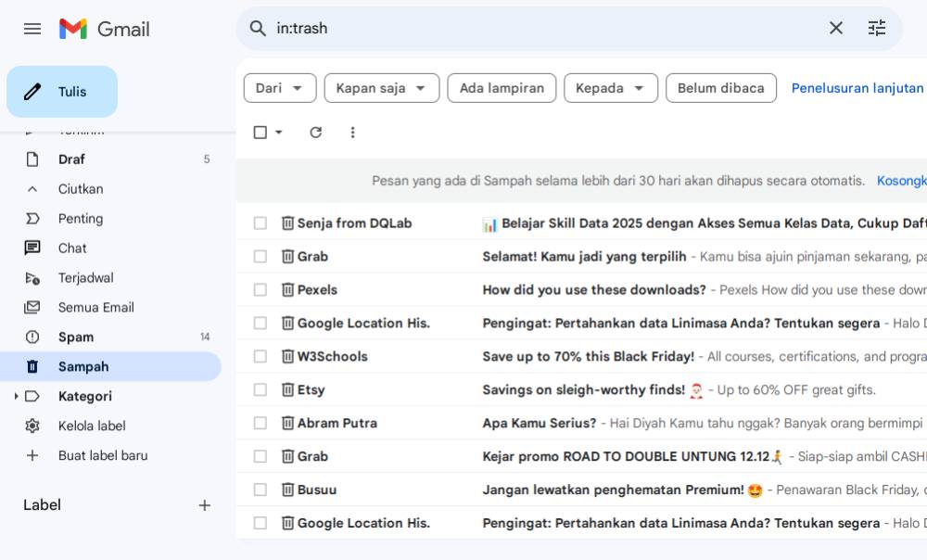Select the Busuu email checkbox
Screen dimensions: 927x560
point(260,490)
